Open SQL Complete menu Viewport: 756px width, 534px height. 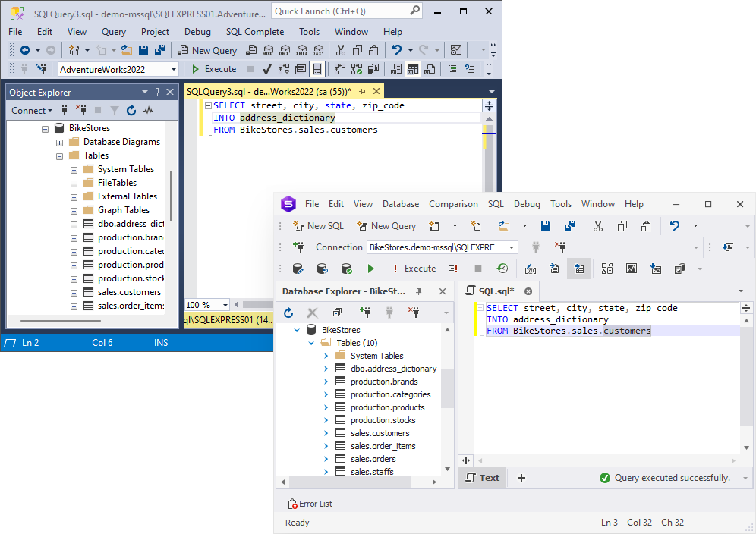coord(255,32)
